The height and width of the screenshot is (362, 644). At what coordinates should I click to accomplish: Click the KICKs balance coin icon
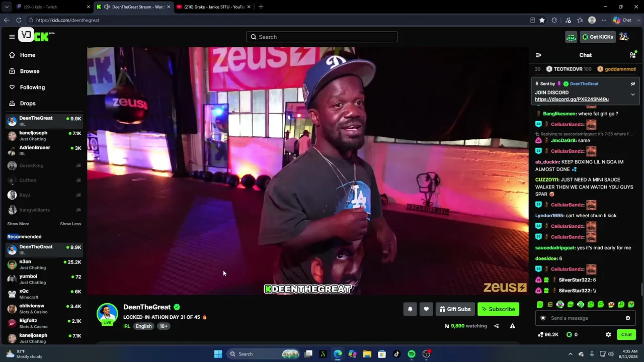point(569,334)
